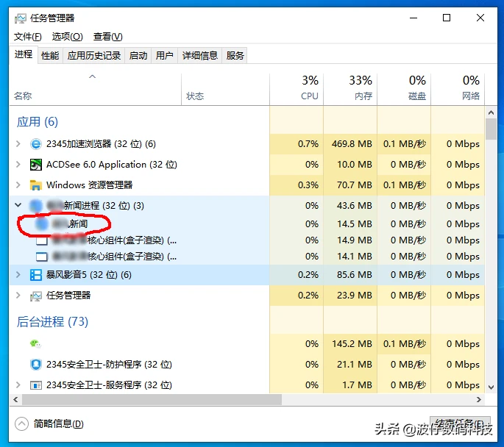Switch to the 应用历史记录 tab
Viewport: 504px width, 447px height.
pos(94,56)
